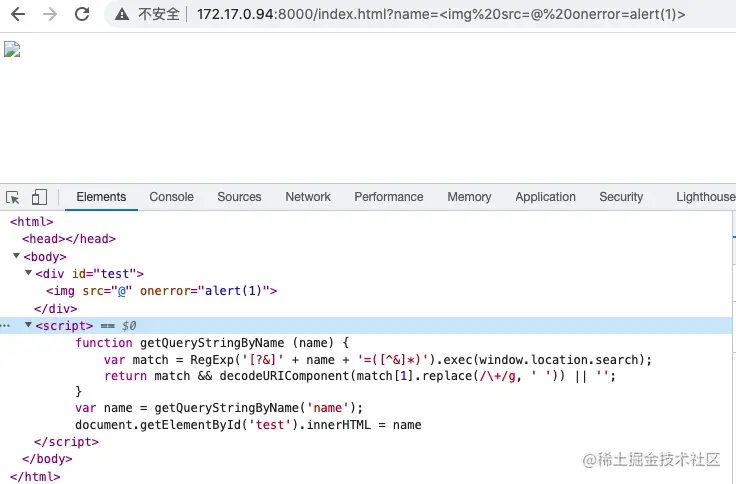Open the Lighthouse tab
The width and height of the screenshot is (736, 484).
(x=705, y=197)
